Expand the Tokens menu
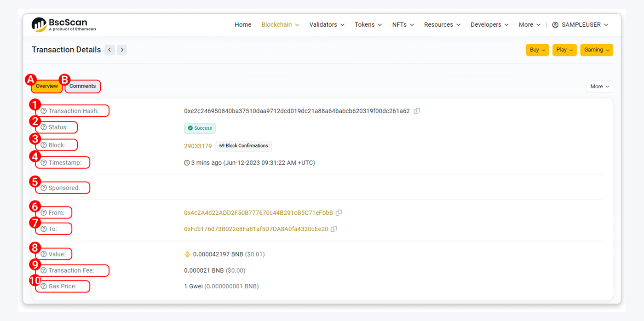Screen dimensions: 644x321 tap(368, 25)
